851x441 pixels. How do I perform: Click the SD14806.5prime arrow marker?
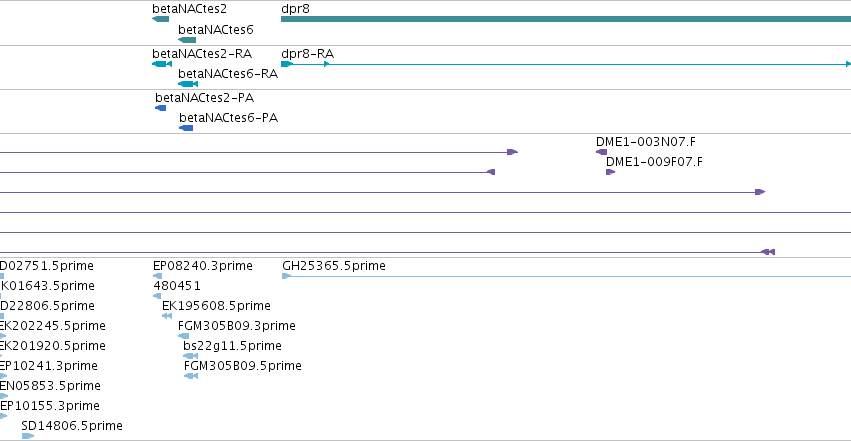pyautogui.click(x=28, y=436)
